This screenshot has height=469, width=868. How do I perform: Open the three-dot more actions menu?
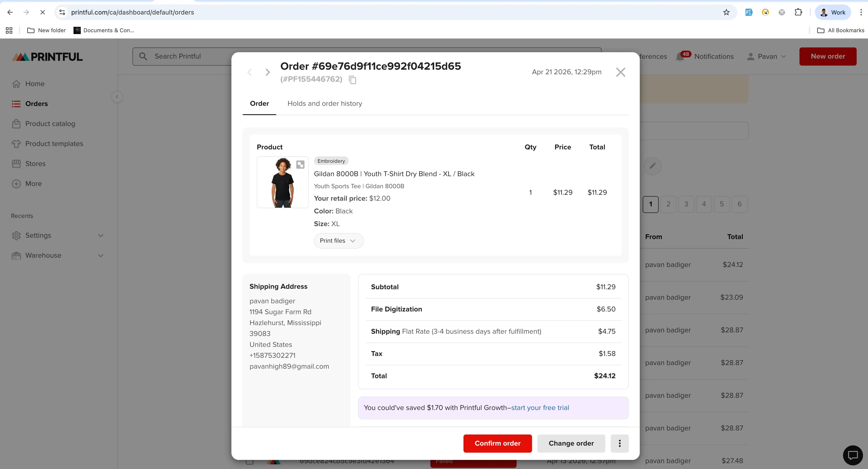point(619,443)
